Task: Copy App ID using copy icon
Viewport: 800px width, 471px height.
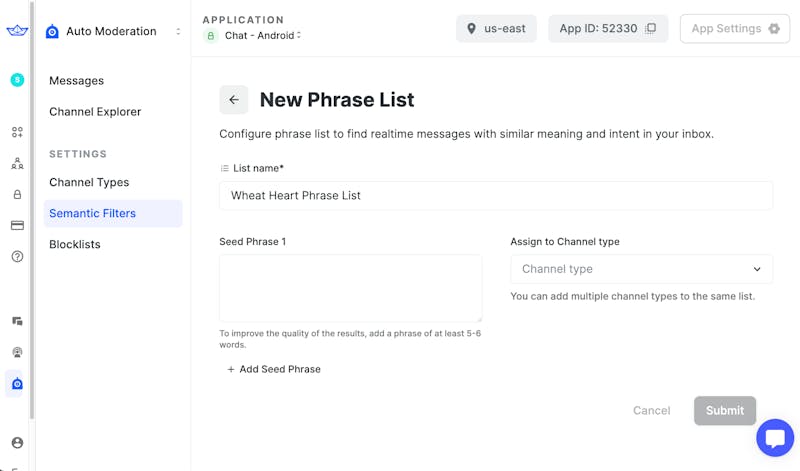Action: coord(651,29)
